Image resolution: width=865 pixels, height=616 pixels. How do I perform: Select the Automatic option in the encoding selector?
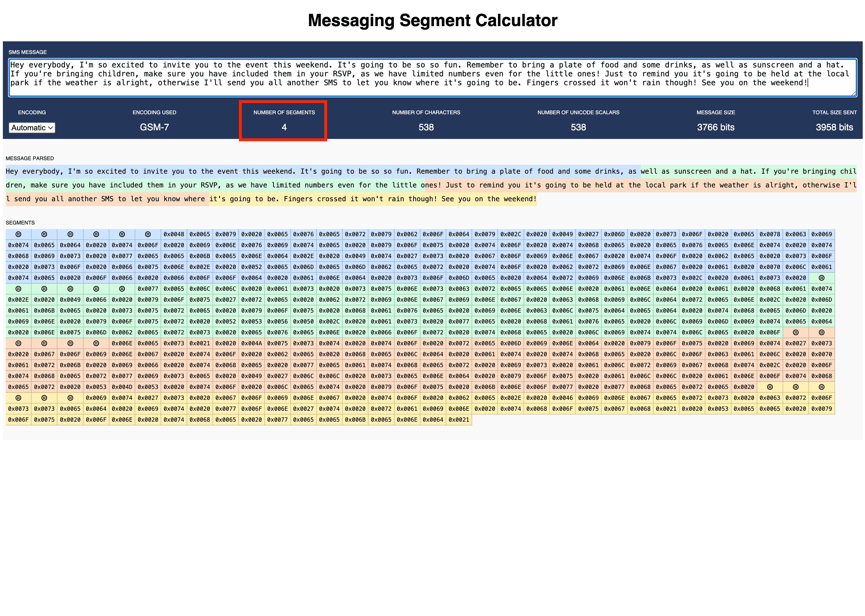click(x=32, y=128)
